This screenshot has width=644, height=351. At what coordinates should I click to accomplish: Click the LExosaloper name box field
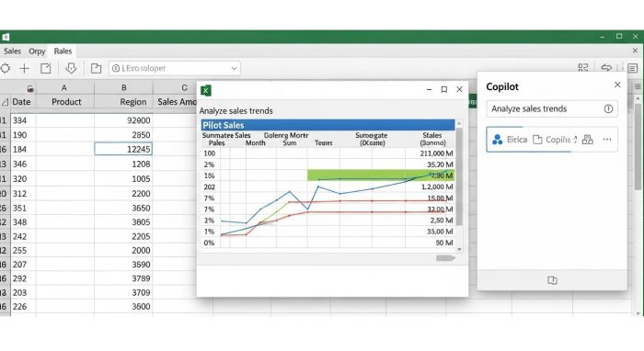click(x=175, y=69)
